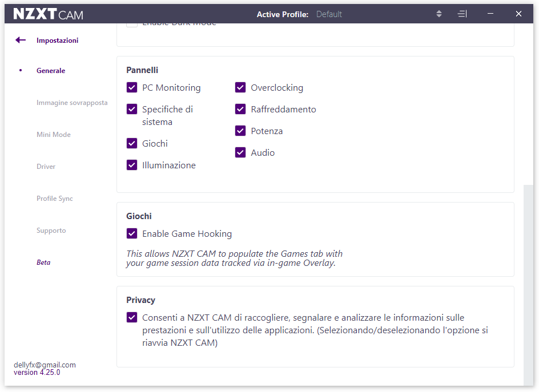Minimize the NZXT CAM window
This screenshot has width=539, height=392.
tap(490, 14)
